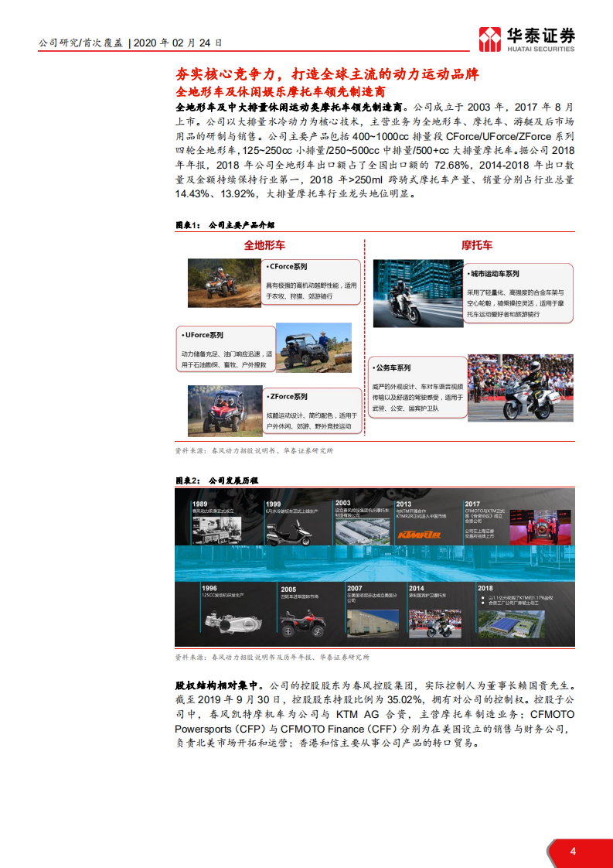This screenshot has height=868, width=613.
Task: Click the CForce ATV photo
Action: 225,283
